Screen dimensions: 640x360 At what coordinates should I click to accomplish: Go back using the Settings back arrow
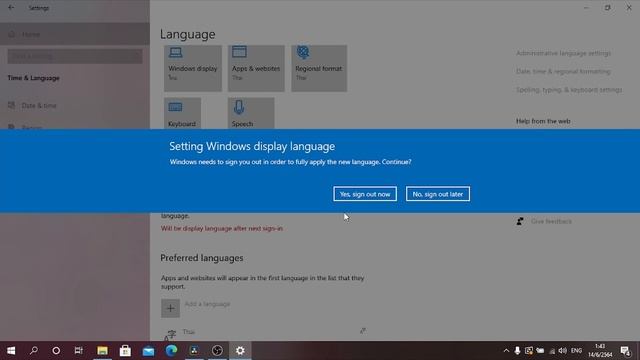click(11, 7)
